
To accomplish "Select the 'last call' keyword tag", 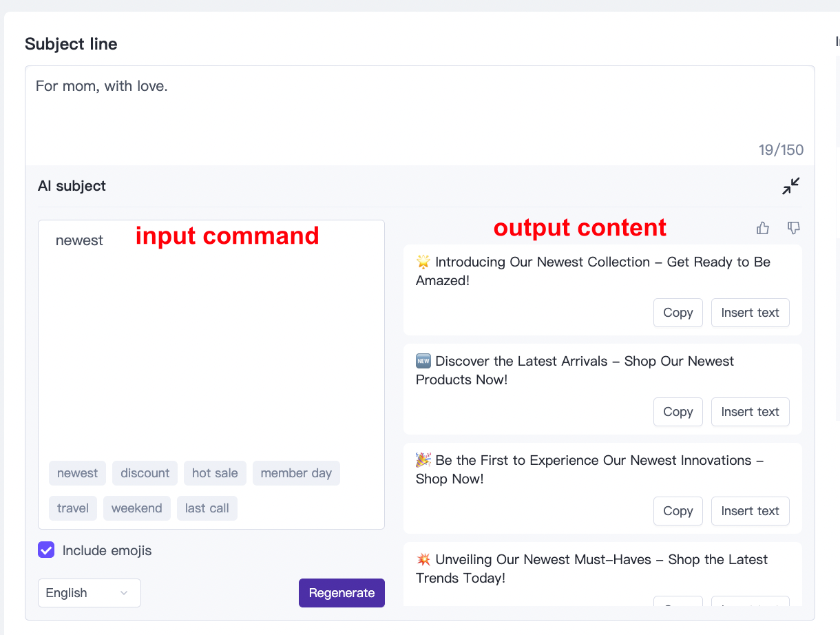I will point(207,508).
